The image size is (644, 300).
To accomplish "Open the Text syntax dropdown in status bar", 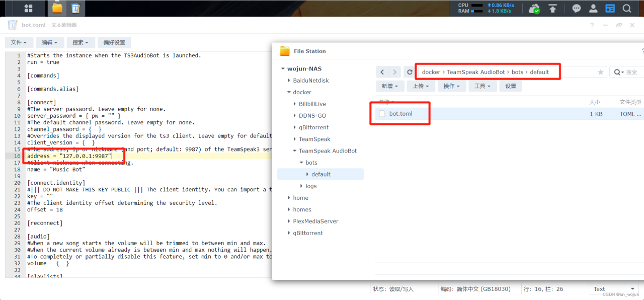I will (613, 288).
